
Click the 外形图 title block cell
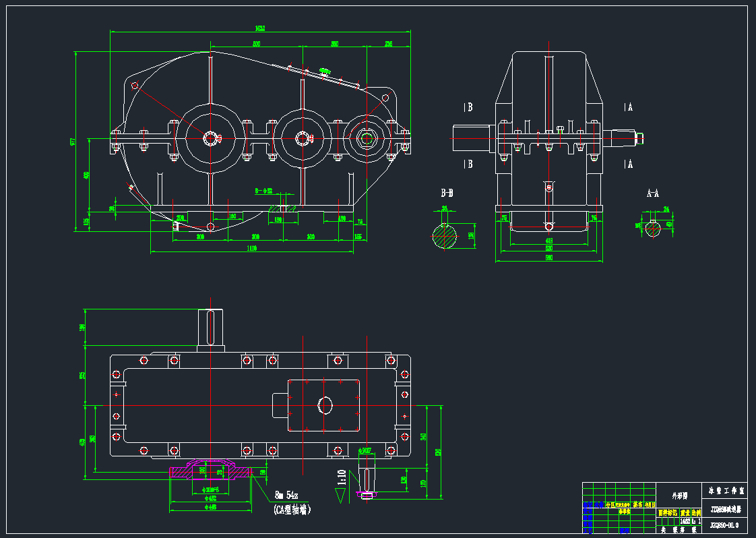[x=678, y=496]
